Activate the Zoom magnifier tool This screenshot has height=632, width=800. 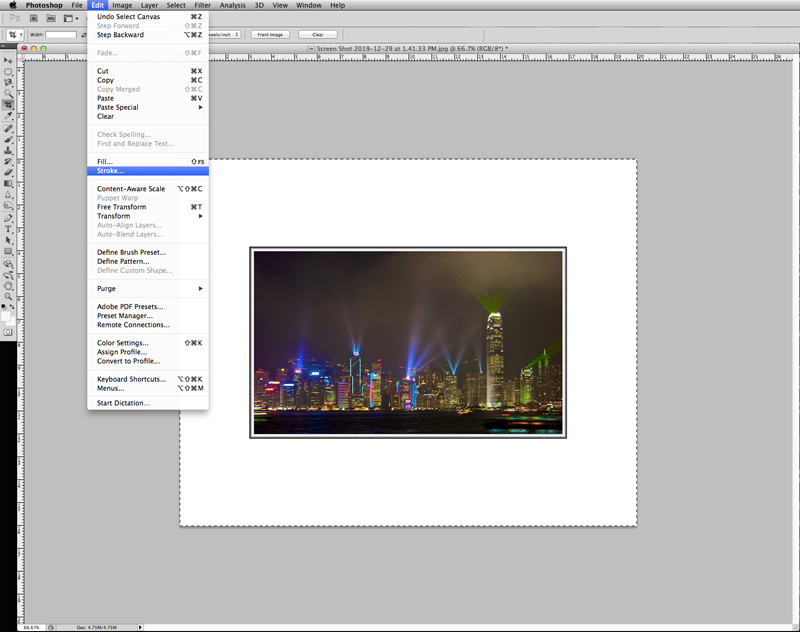click(x=9, y=296)
